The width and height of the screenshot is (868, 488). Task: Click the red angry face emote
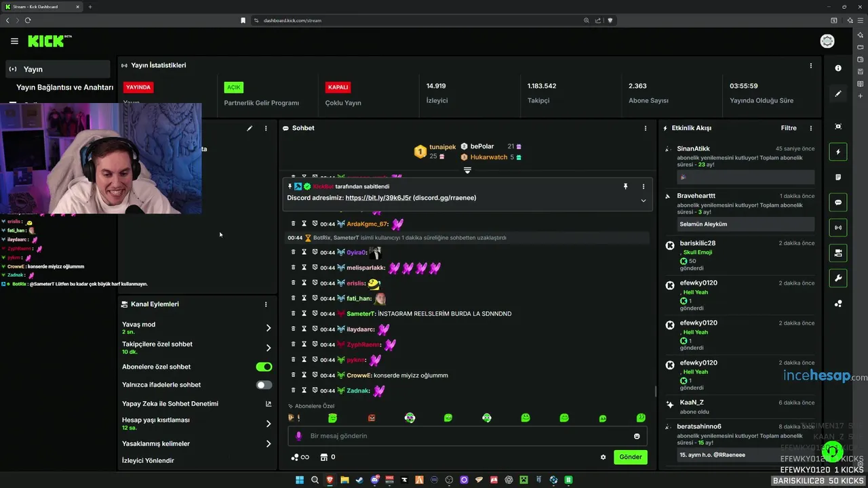tap(371, 418)
